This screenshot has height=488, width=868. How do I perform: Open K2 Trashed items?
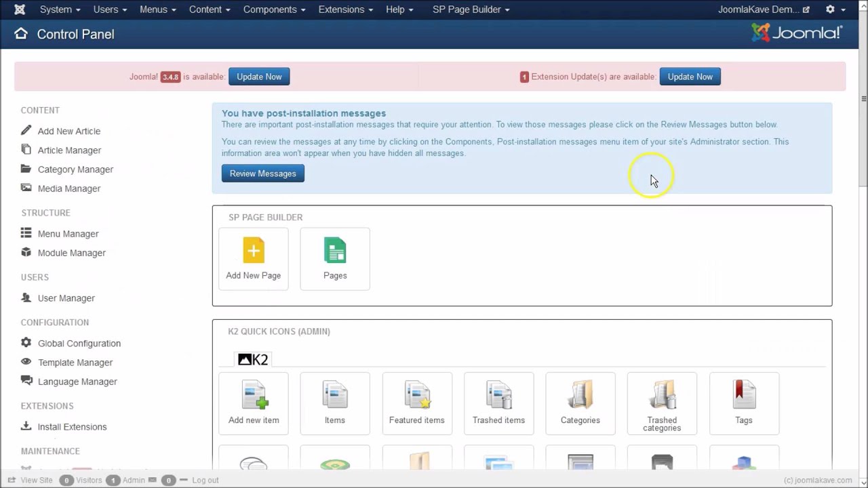(x=498, y=403)
